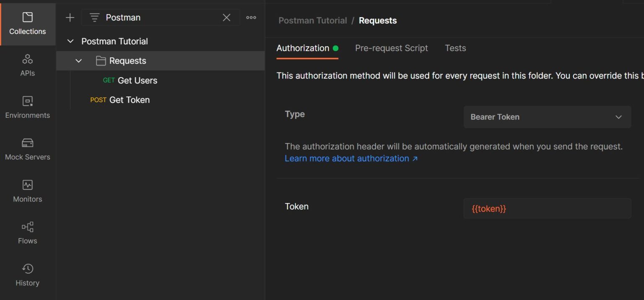Viewport: 644px width, 300px height.
Task: Open the more actions menu for the sidebar
Action: (251, 17)
